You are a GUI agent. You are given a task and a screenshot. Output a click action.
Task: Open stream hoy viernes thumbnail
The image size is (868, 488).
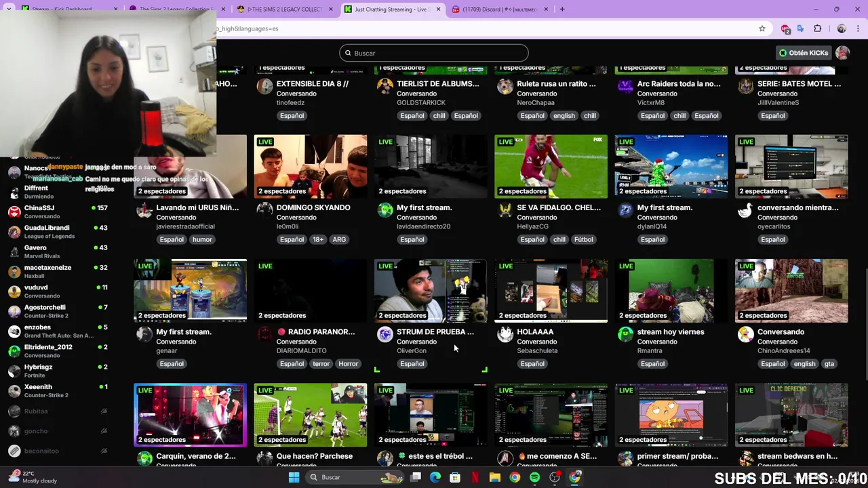tap(671, 290)
